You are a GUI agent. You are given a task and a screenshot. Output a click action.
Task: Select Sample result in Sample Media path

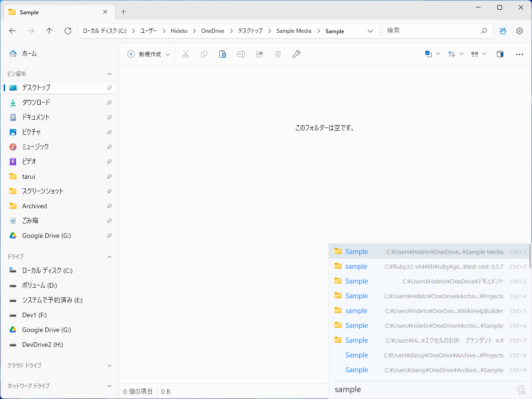coord(429,252)
